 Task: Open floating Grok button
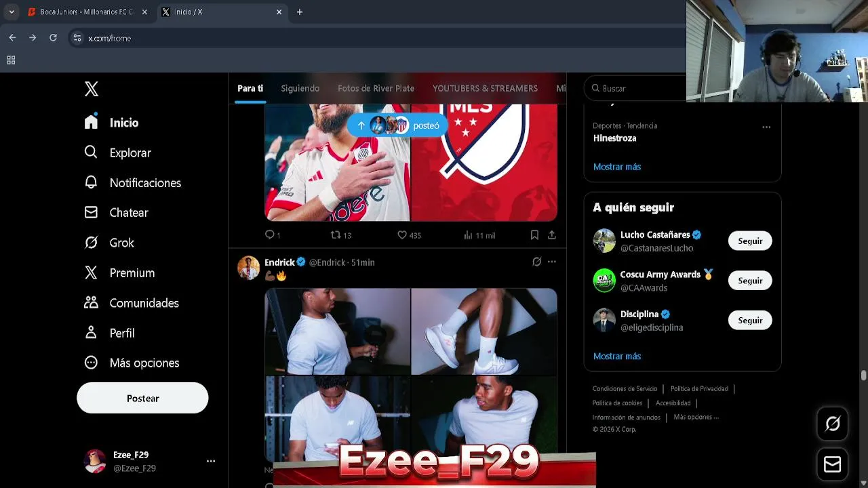pos(832,424)
